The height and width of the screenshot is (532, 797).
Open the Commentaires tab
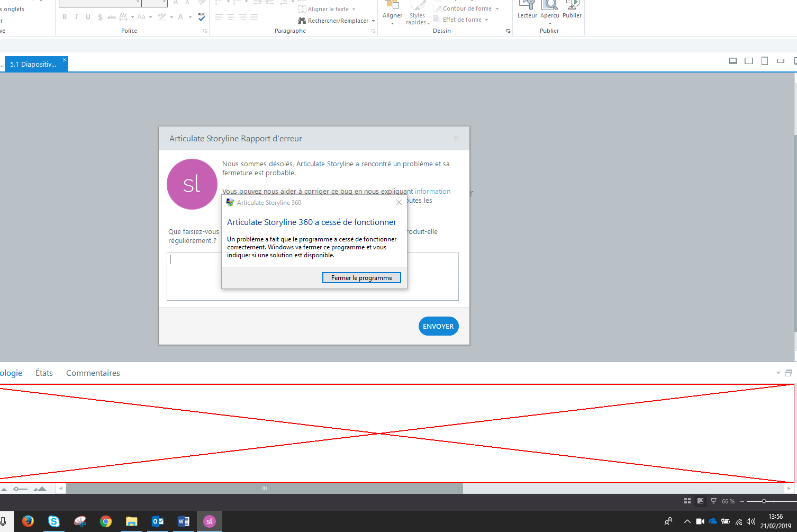pos(93,373)
